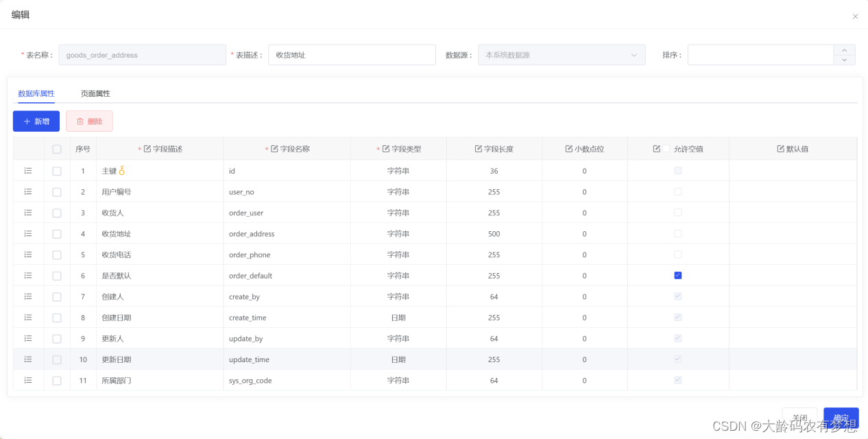Select row checkbox for 用户编号
This screenshot has height=439, width=868.
pos(57,192)
